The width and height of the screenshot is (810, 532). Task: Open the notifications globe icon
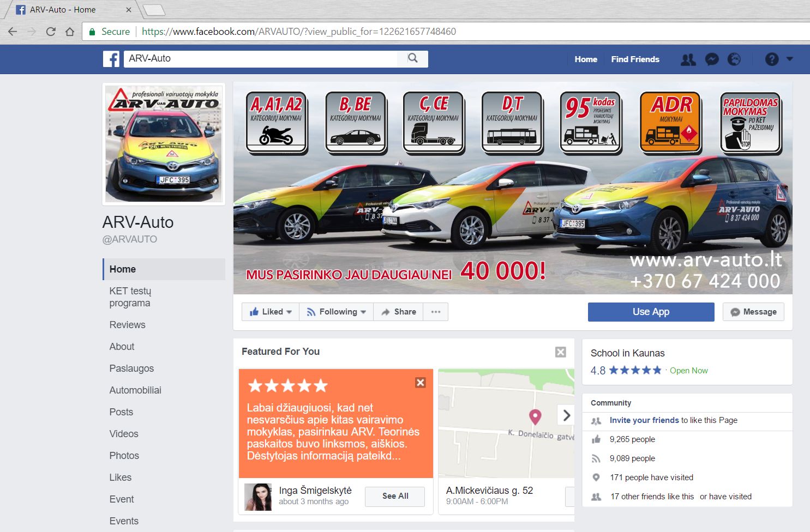[x=734, y=59]
